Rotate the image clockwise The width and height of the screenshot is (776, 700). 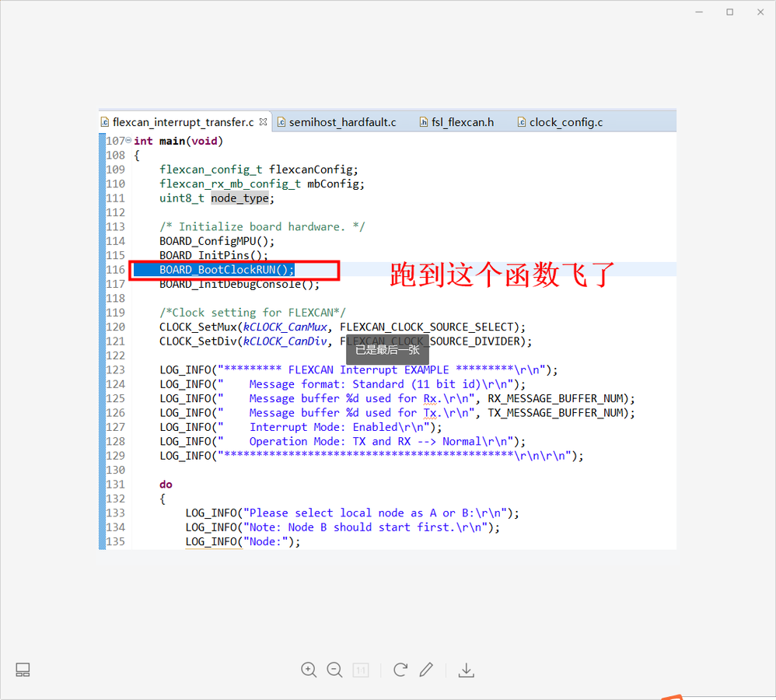pos(400,670)
